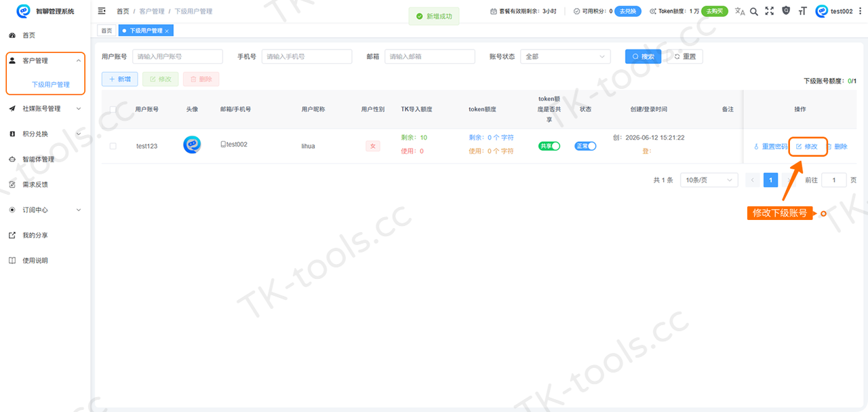Click the 首页 breadcrumb link
868x412 pixels.
(x=123, y=12)
